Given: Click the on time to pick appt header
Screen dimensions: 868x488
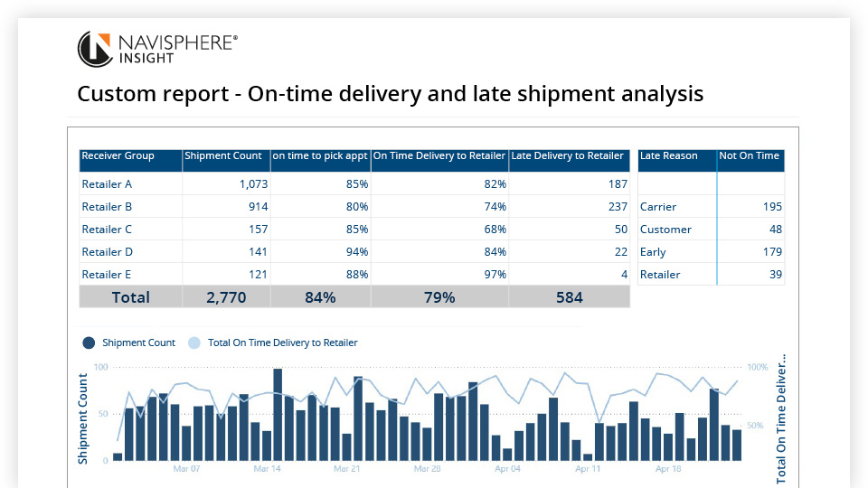Looking at the screenshot, I should click(x=320, y=156).
